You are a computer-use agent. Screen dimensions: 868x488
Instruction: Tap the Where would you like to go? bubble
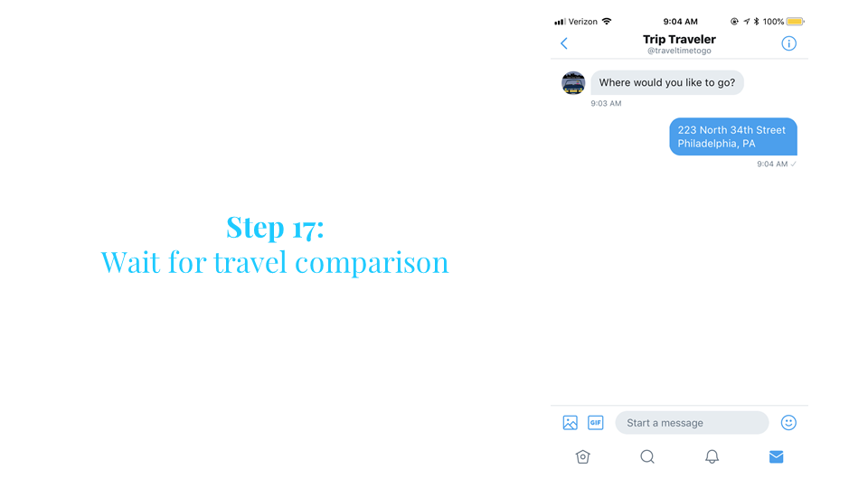(667, 82)
